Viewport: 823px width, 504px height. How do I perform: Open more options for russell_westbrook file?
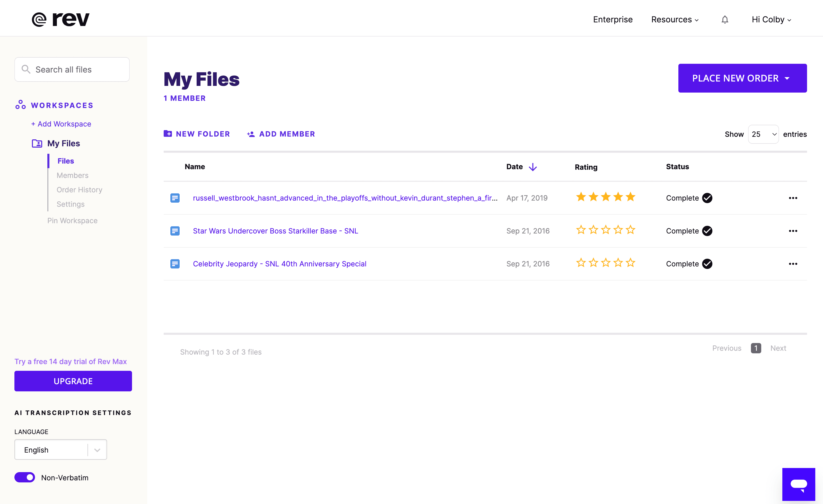[793, 198]
